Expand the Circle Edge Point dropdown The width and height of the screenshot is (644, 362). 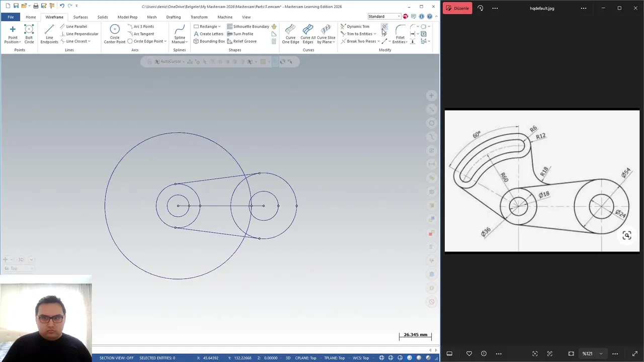click(166, 41)
